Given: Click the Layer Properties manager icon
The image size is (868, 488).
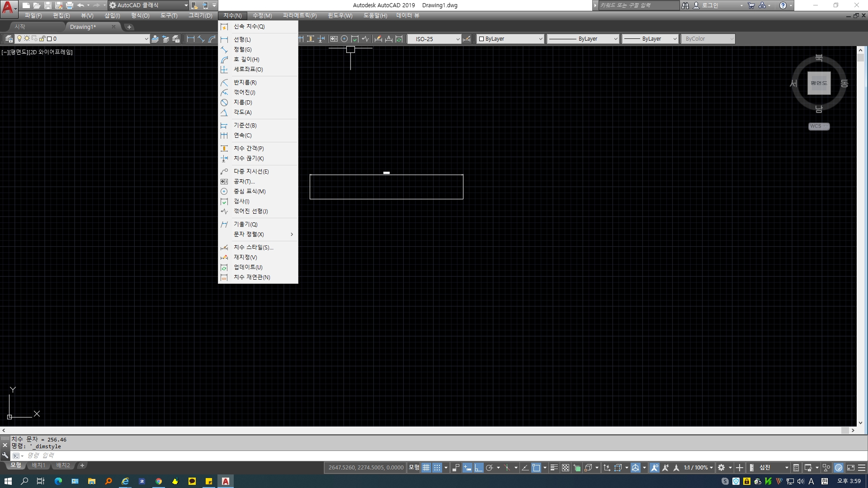Looking at the screenshot, I should (9, 39).
